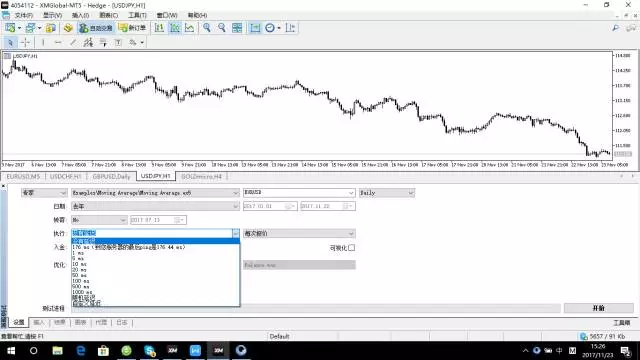Switch chart to line chart icon
Screen dimensions: 640x360
click(x=190, y=28)
